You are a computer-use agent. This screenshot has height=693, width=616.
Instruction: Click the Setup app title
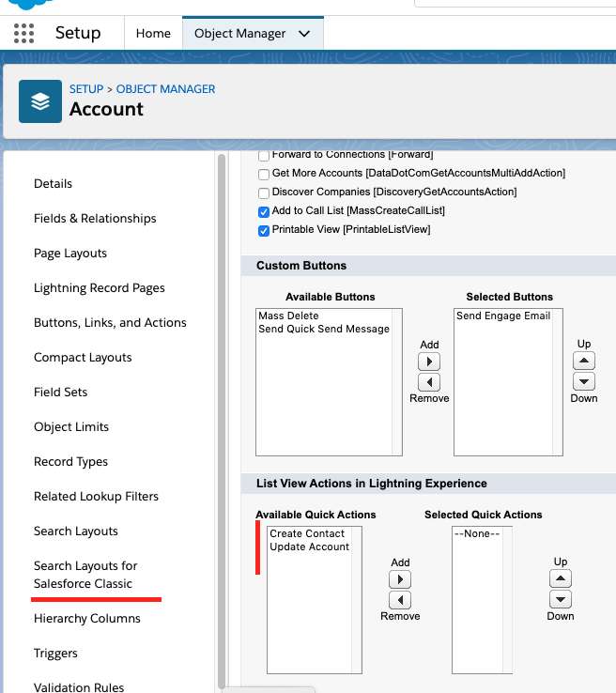[78, 33]
